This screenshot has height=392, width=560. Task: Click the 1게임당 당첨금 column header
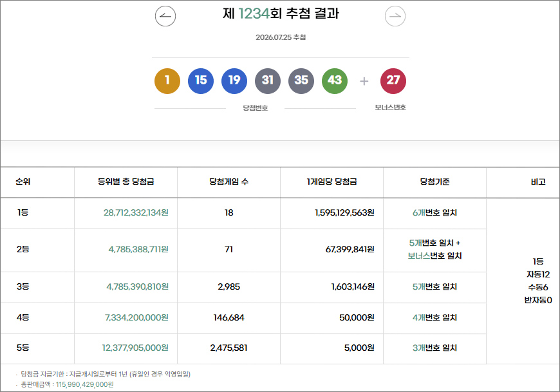point(331,182)
